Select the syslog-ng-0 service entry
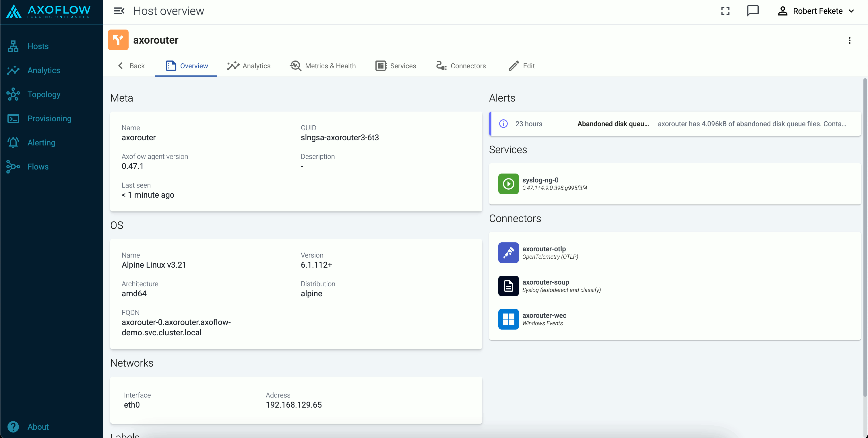 pos(675,184)
